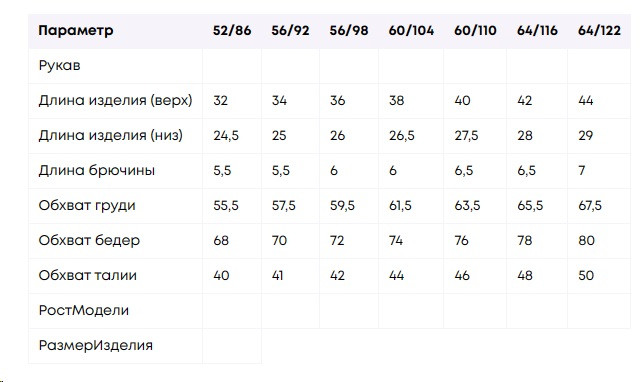Click the 60/104 size header

(x=411, y=31)
